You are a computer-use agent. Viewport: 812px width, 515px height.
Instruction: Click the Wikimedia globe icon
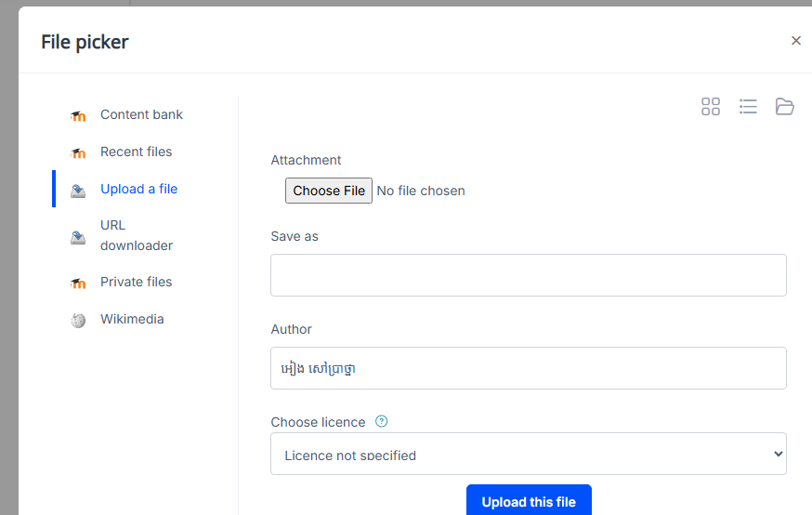click(78, 321)
